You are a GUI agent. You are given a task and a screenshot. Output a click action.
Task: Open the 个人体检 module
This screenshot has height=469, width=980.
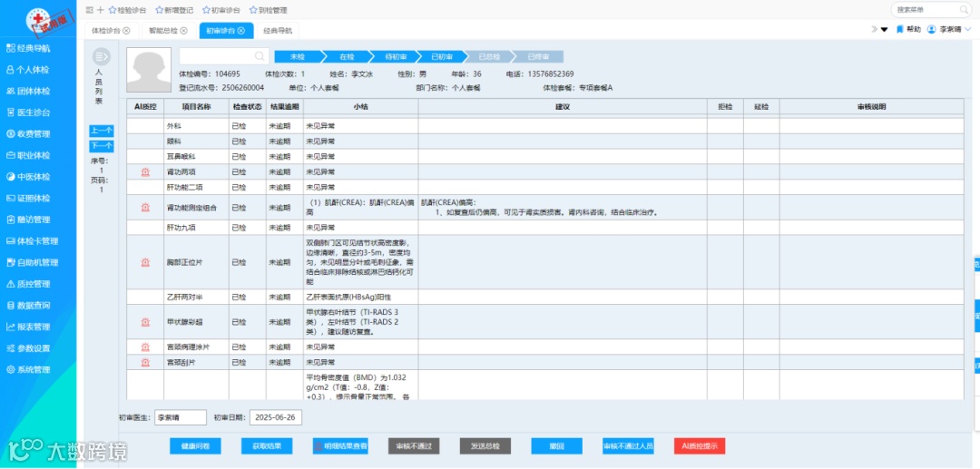tap(27, 70)
